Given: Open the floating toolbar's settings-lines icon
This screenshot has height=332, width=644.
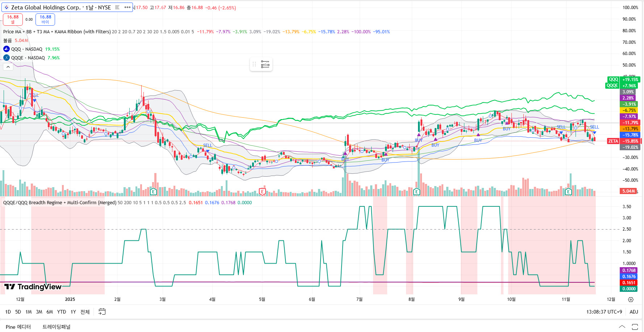Looking at the screenshot, I should 265,64.
